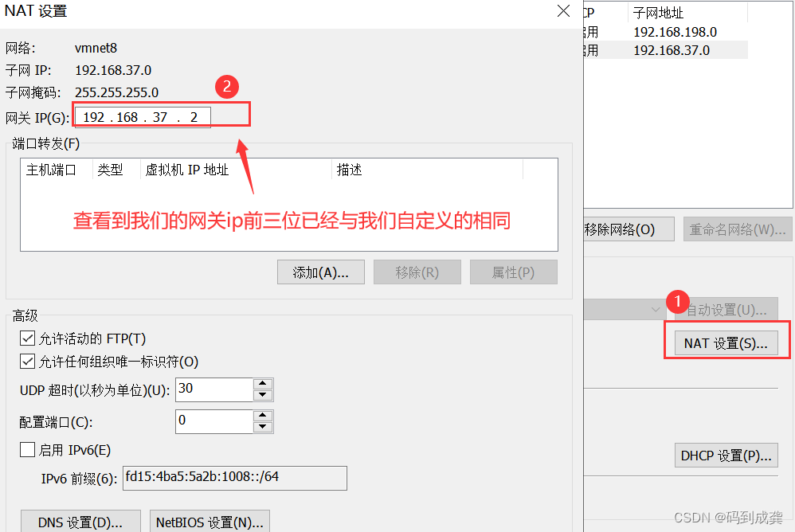Open the NAT 设置(S) dialog button

(x=726, y=342)
